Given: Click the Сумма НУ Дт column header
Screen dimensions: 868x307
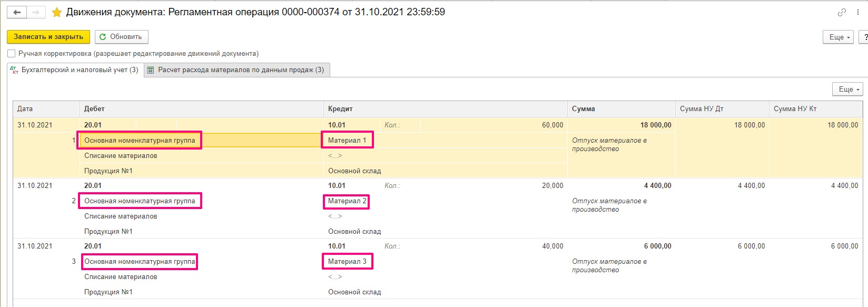Looking at the screenshot, I should pos(722,109).
